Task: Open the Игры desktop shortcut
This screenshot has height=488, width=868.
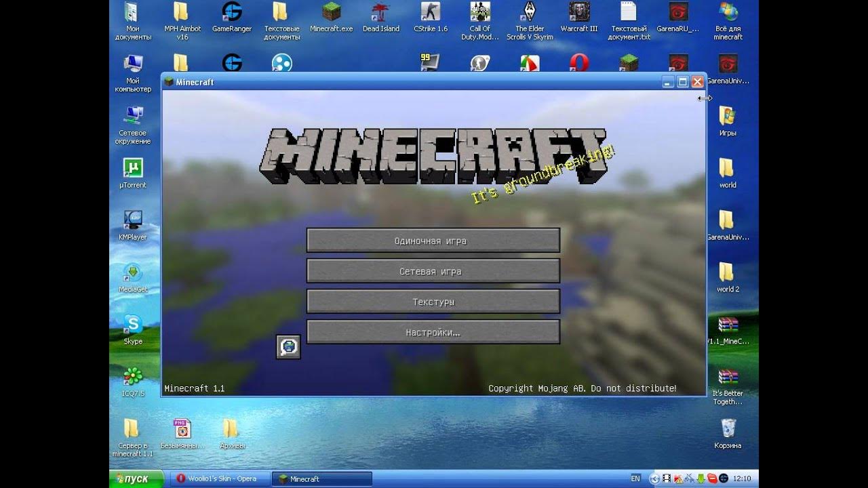Action: pos(728,122)
